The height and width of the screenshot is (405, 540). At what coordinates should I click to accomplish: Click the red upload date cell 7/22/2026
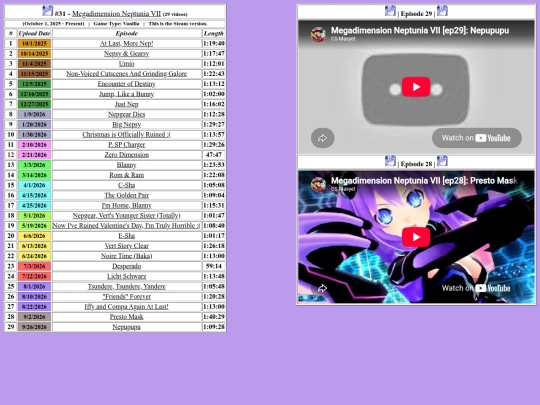click(34, 277)
